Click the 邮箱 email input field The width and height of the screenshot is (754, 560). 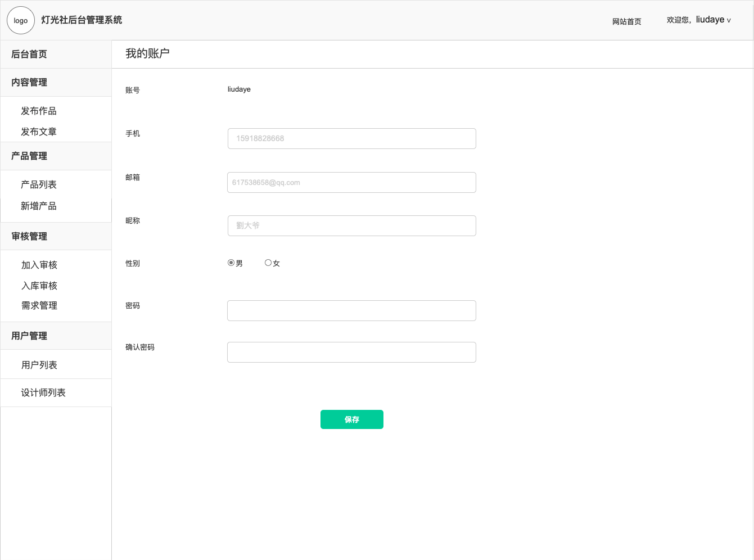pos(351,182)
